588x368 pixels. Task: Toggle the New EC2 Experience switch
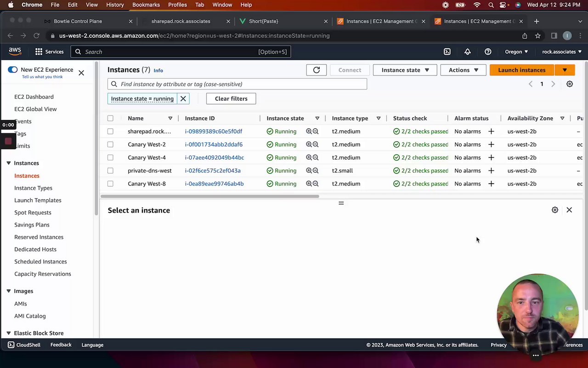(x=12, y=69)
